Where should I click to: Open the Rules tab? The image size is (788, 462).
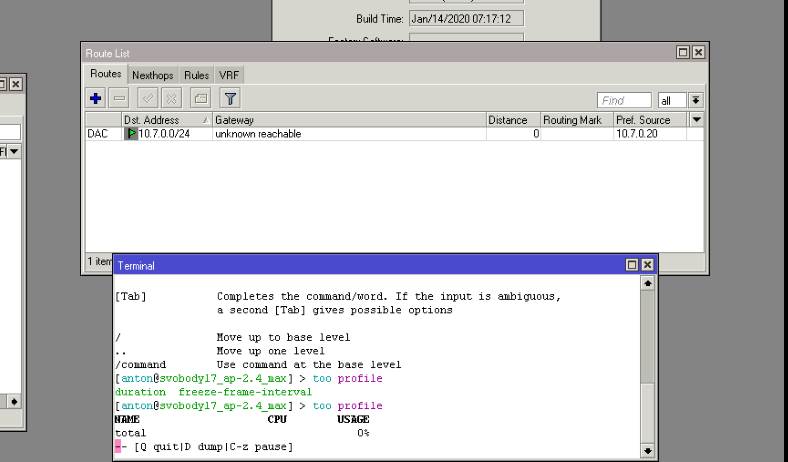point(196,75)
